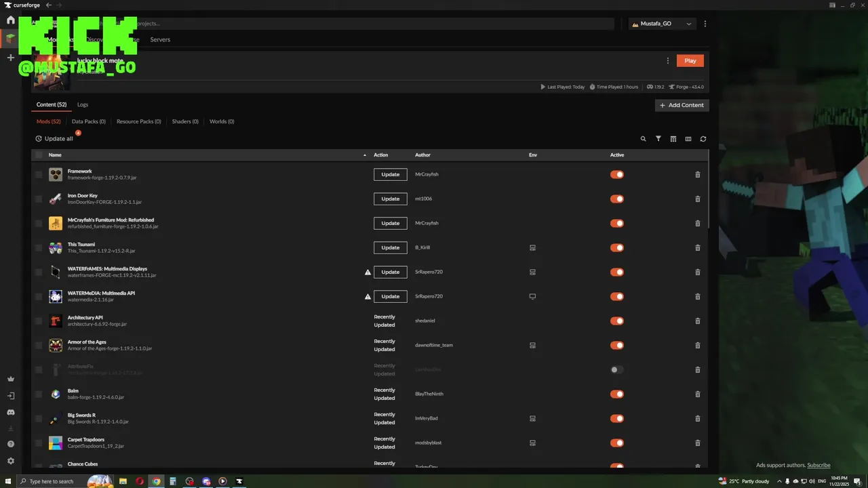
Task: Tick the checkbox for This Tsunami
Action: 39,248
